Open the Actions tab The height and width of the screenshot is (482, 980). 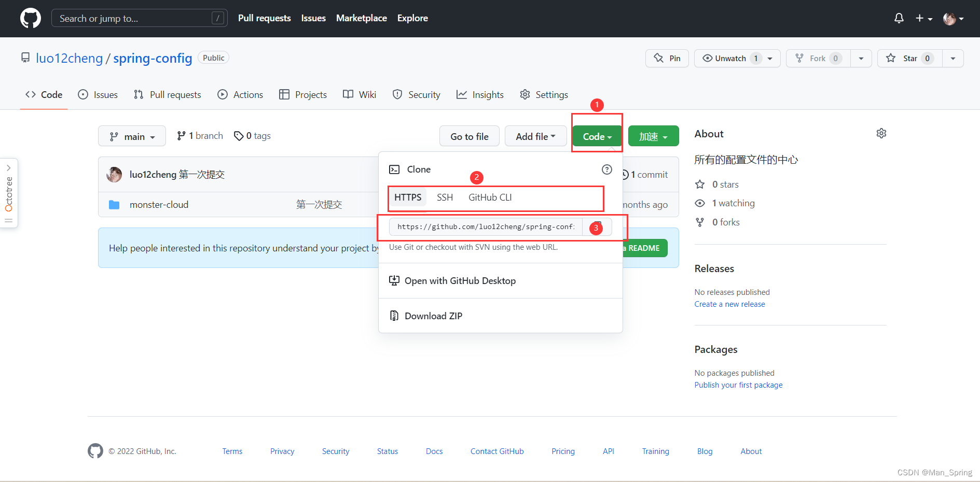[240, 94]
